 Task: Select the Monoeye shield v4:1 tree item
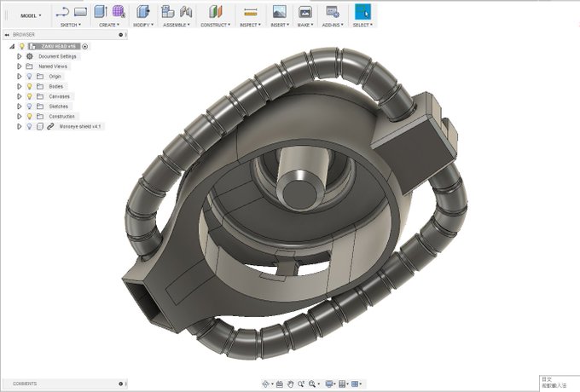pyautogui.click(x=80, y=126)
